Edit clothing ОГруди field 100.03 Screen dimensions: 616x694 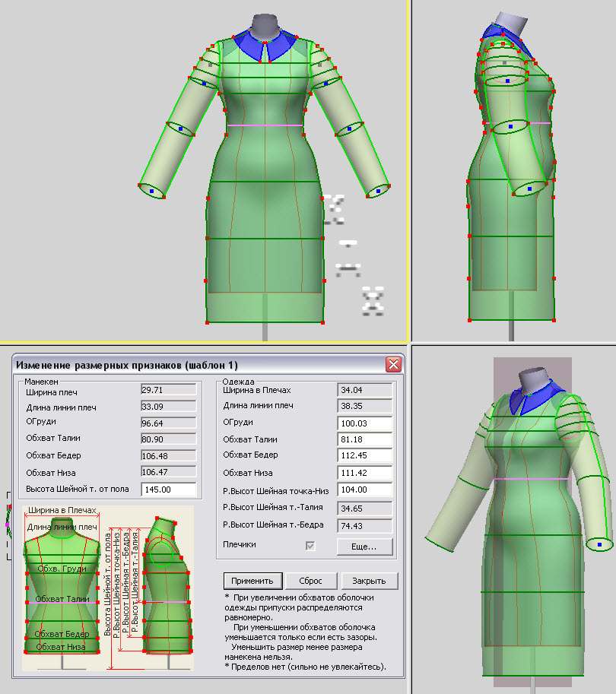coord(364,423)
